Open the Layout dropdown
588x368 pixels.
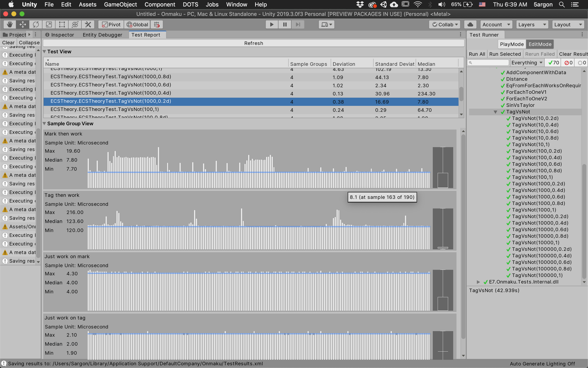(568, 24)
